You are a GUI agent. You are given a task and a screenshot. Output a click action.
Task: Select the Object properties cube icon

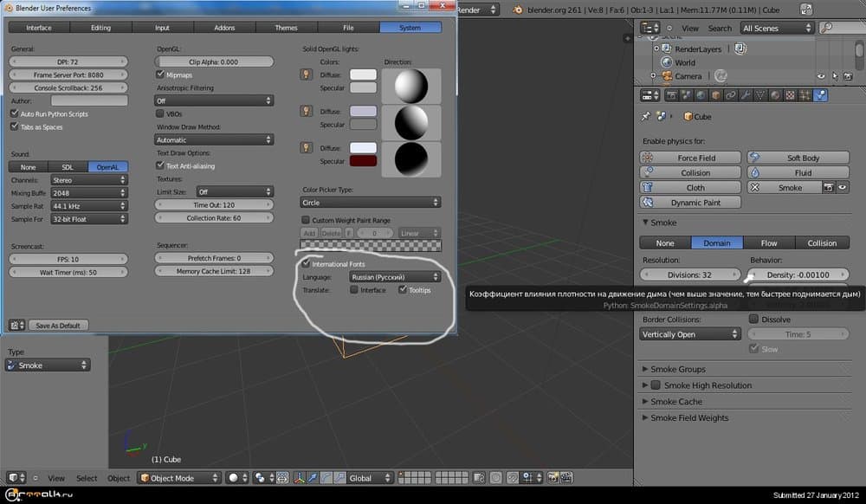tap(715, 95)
